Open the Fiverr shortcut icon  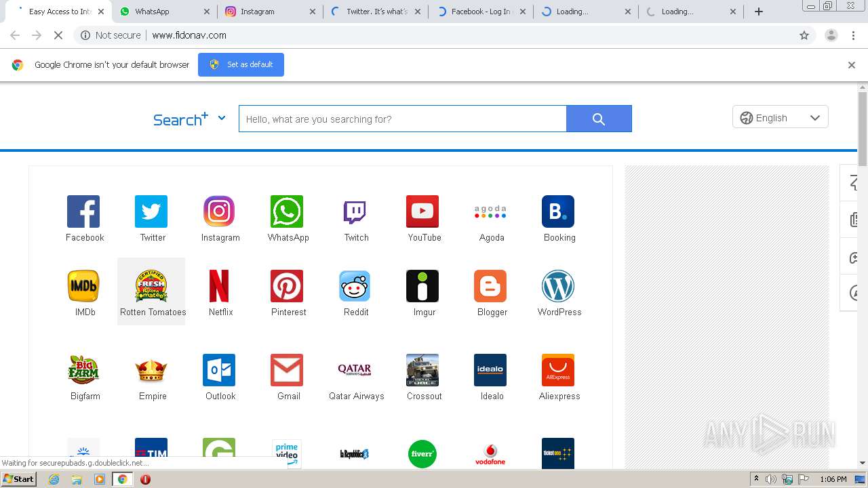click(422, 453)
